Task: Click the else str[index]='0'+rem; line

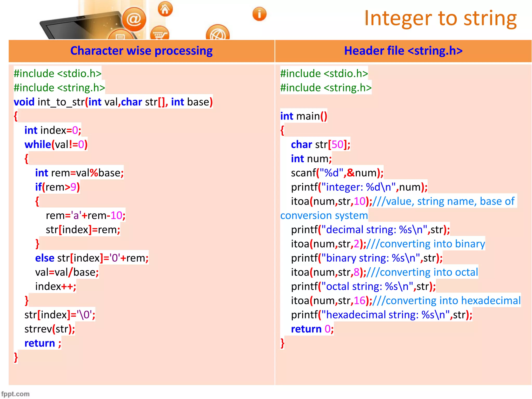Action: point(92,258)
